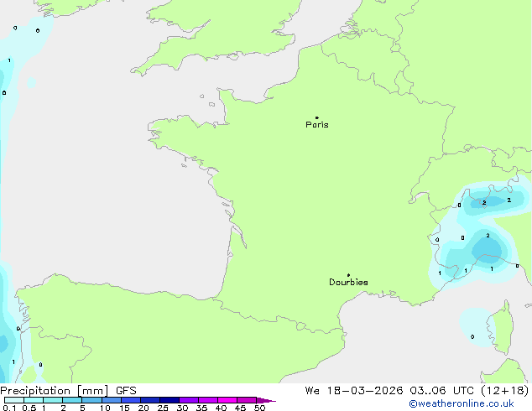Pick the legend swatch between 1 and 2
This screenshot has height=411, width=532.
tap(53, 400)
